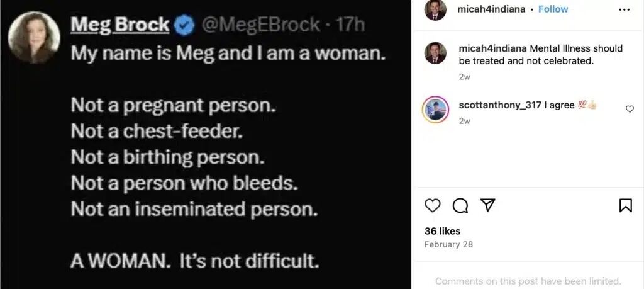The width and height of the screenshot is (644, 289).
Task: Open the three-dot more options menu
Action: pos(624,10)
